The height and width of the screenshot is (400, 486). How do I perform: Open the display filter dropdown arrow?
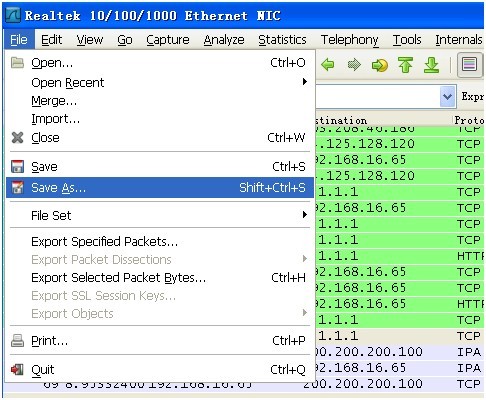[x=447, y=97]
